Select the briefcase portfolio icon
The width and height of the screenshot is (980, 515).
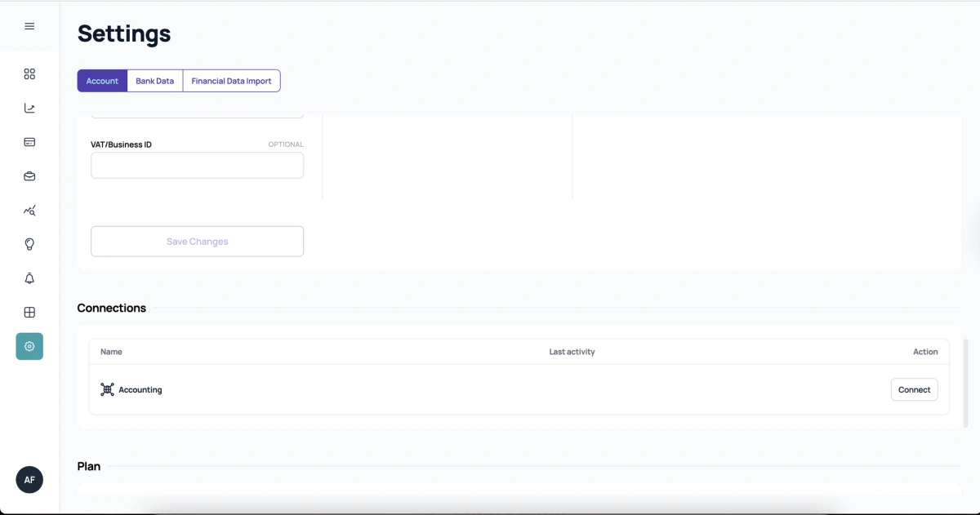tap(29, 176)
